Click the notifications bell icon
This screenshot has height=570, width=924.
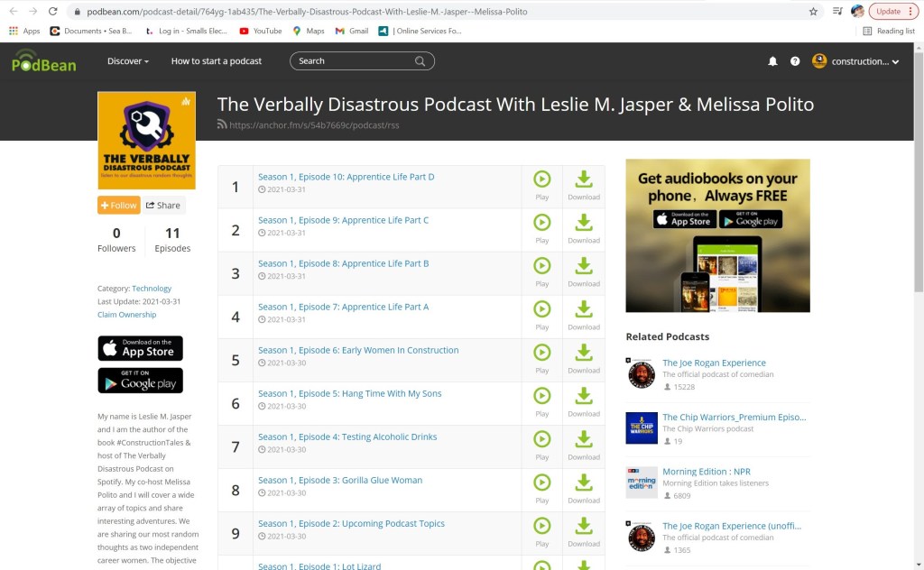pos(772,61)
